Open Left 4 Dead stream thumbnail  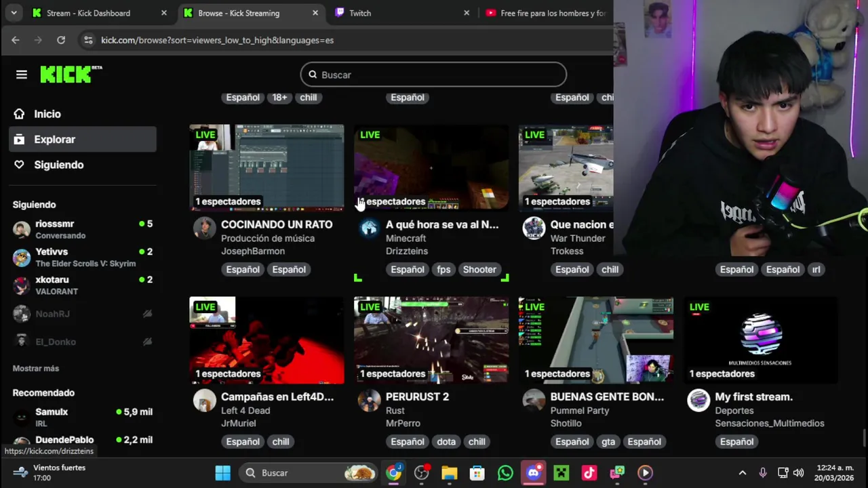267,340
